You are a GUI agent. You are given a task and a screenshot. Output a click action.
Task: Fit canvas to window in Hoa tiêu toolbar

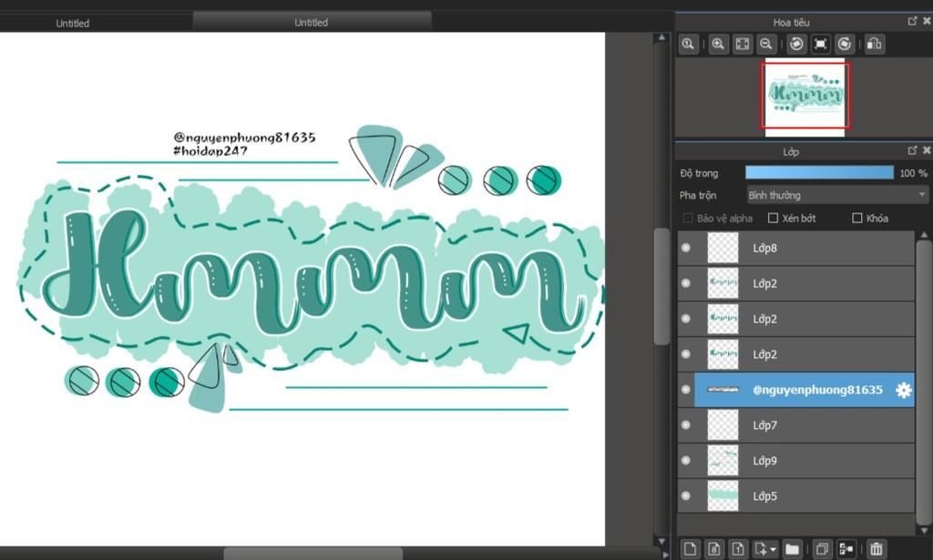(742, 44)
